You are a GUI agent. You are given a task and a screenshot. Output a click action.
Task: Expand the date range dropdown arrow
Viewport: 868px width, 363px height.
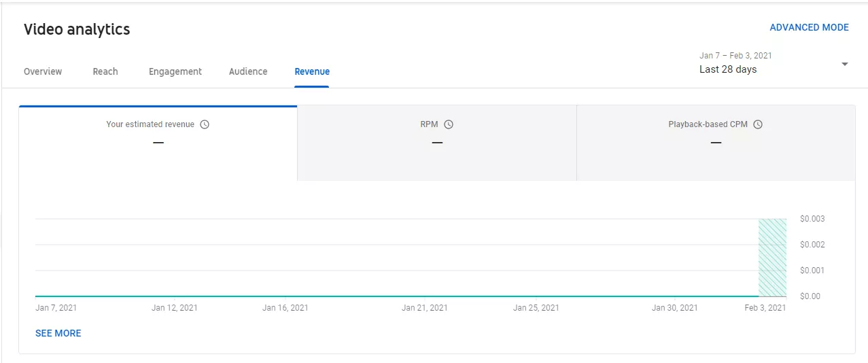pyautogui.click(x=844, y=64)
